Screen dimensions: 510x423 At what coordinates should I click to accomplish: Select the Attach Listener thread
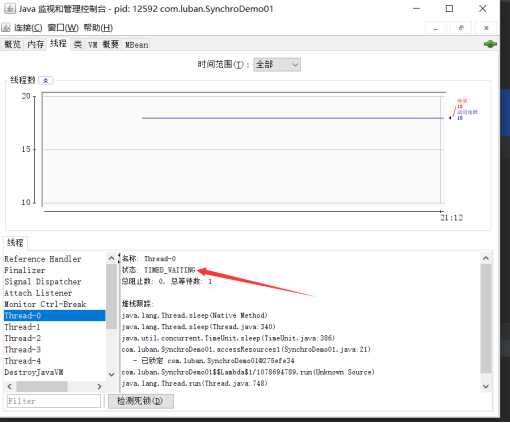[55, 293]
